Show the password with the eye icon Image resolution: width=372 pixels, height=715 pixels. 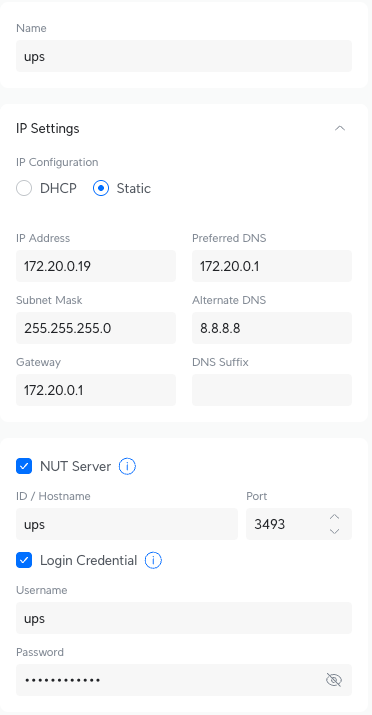[334, 680]
